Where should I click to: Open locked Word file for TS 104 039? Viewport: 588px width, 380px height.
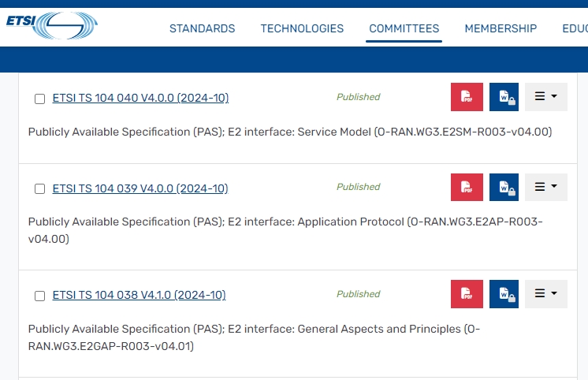[x=504, y=188]
